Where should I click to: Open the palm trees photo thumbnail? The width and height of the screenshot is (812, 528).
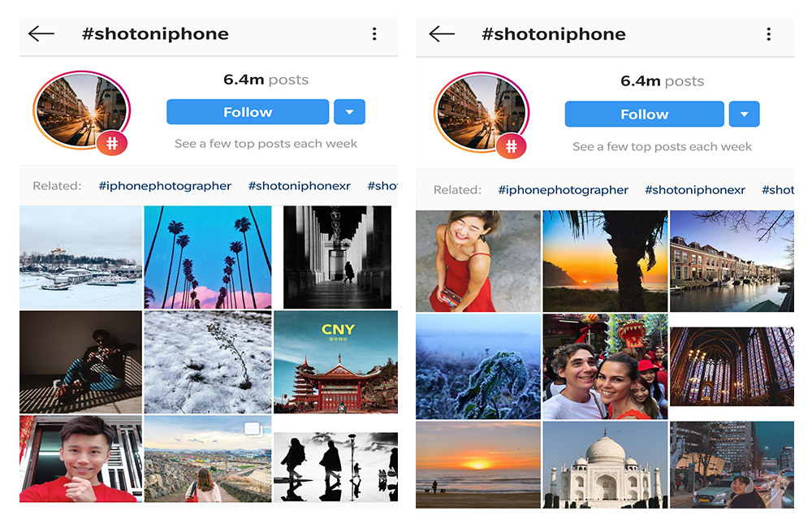[x=208, y=258]
